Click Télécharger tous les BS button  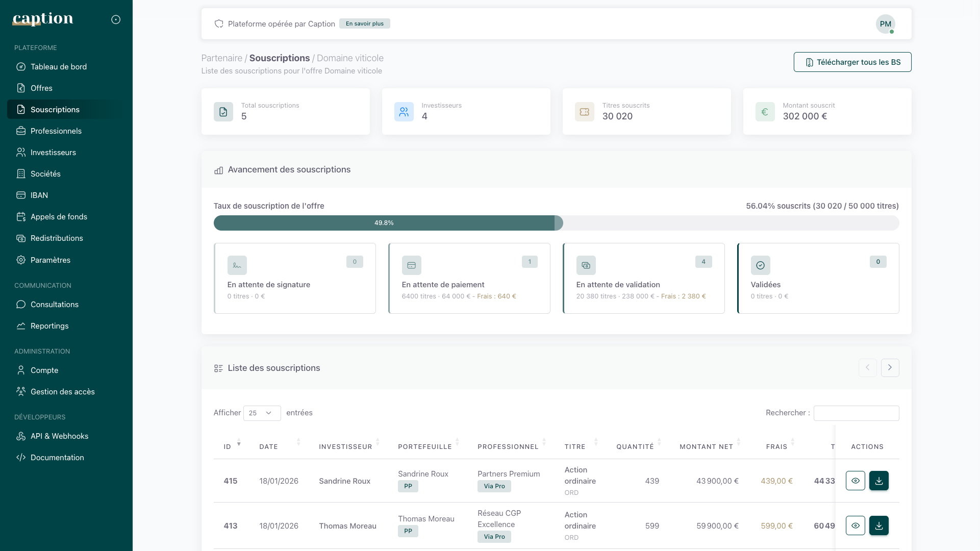[x=852, y=62]
